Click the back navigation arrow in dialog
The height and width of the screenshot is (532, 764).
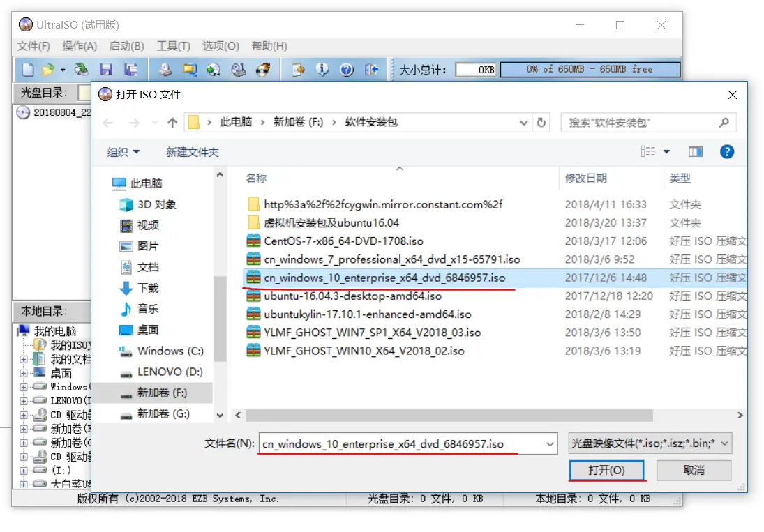[108, 123]
